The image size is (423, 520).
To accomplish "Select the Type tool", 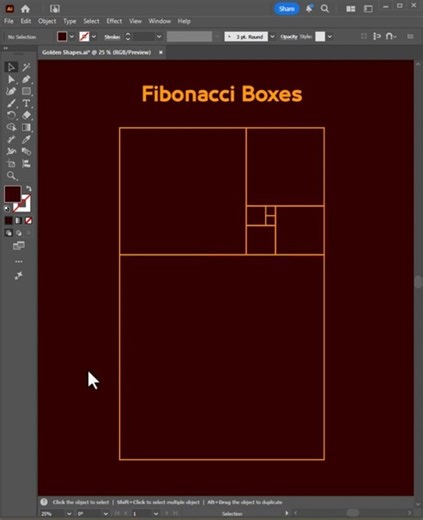I will point(26,103).
